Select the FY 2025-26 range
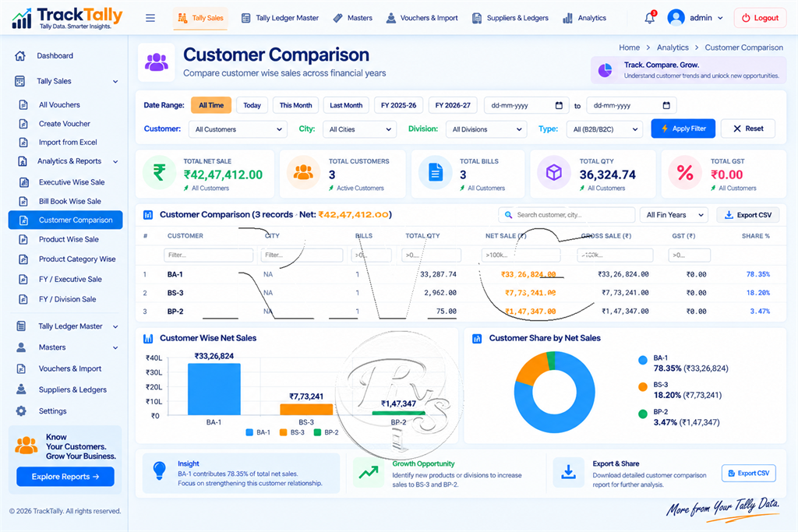This screenshot has width=798, height=532. tap(398, 105)
